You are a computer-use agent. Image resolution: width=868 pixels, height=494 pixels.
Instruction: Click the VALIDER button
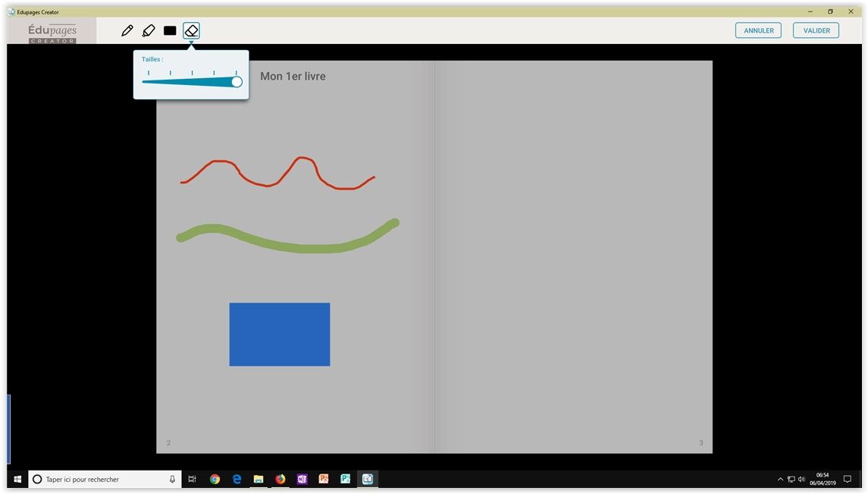[x=816, y=30]
